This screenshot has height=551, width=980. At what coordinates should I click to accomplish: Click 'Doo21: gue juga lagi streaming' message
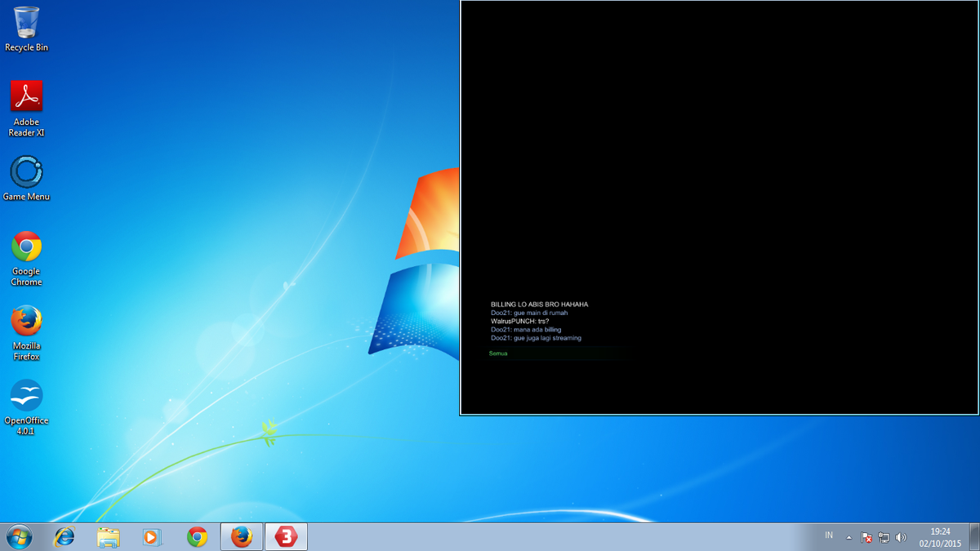click(536, 337)
